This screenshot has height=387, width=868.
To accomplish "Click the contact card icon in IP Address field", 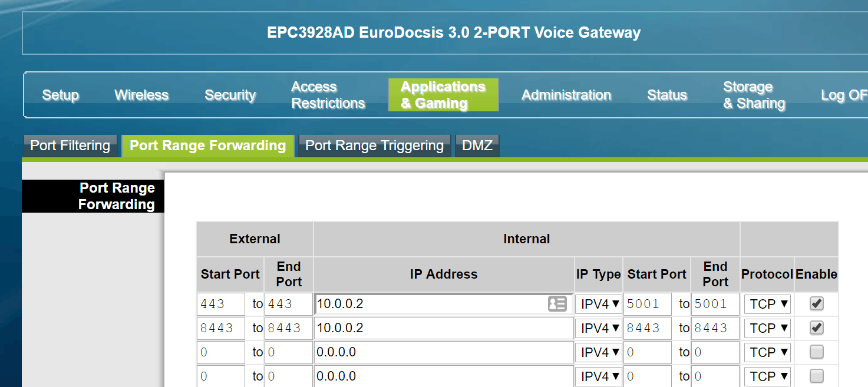I will click(557, 304).
